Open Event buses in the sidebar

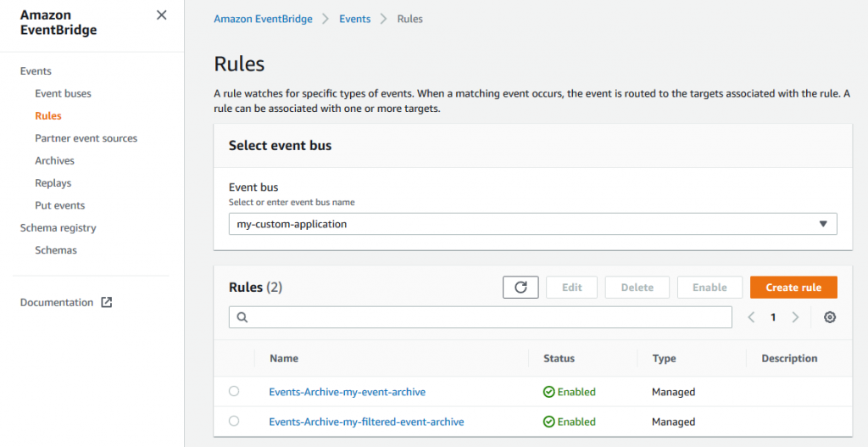[63, 93]
